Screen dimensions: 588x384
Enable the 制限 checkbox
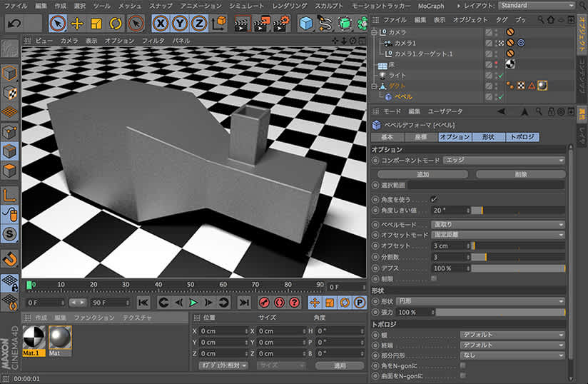[434, 278]
